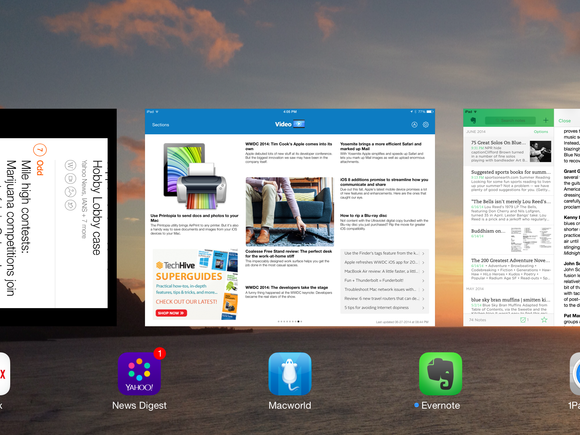Open 'Use Printopia to send docs' headline
Image resolution: width=580 pixels, height=435 pixels.
[194, 218]
